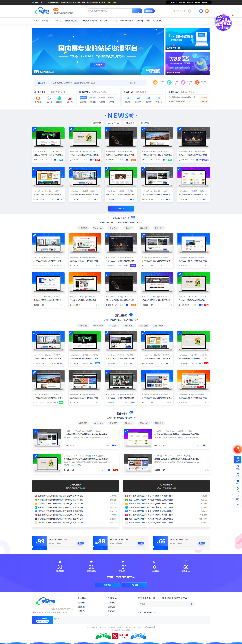Open the 网站模板 dark ranking header
The width and height of the screenshot is (242, 644).
click(x=76, y=486)
